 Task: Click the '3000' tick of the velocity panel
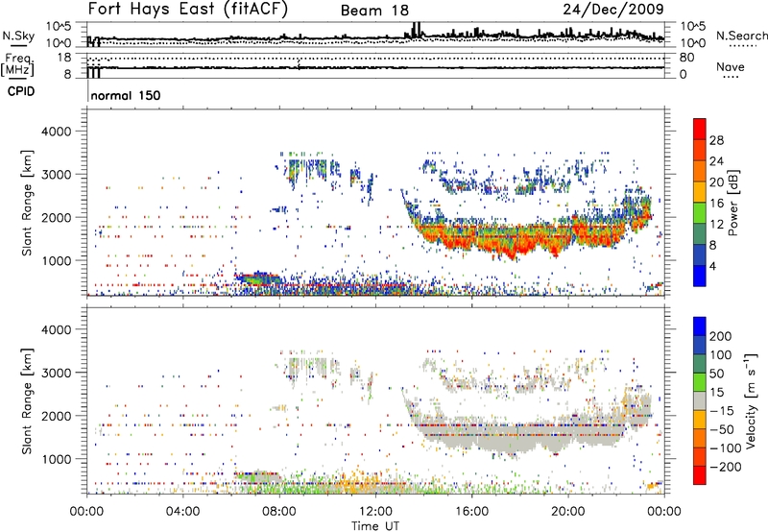tap(56, 373)
